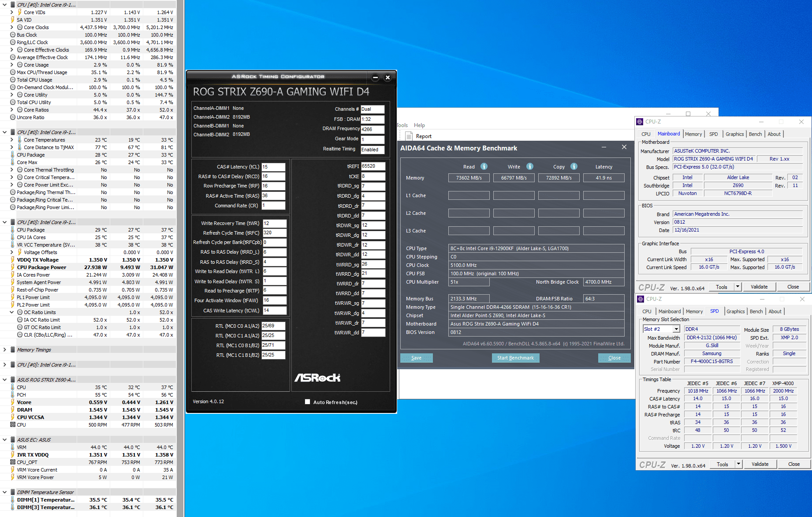Click the Core VIDs voltage bolt icon
The height and width of the screenshot is (517, 812).
coord(19,12)
